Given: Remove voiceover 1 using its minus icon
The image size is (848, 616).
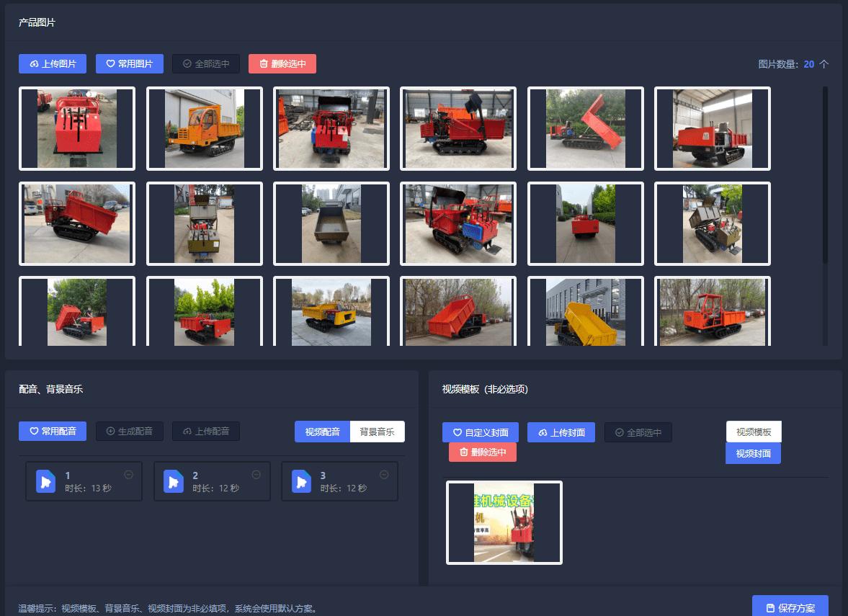Looking at the screenshot, I should (x=129, y=474).
